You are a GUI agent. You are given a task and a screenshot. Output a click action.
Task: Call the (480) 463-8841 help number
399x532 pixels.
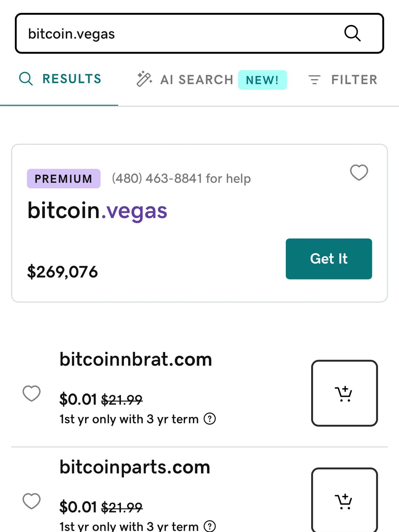(x=181, y=178)
